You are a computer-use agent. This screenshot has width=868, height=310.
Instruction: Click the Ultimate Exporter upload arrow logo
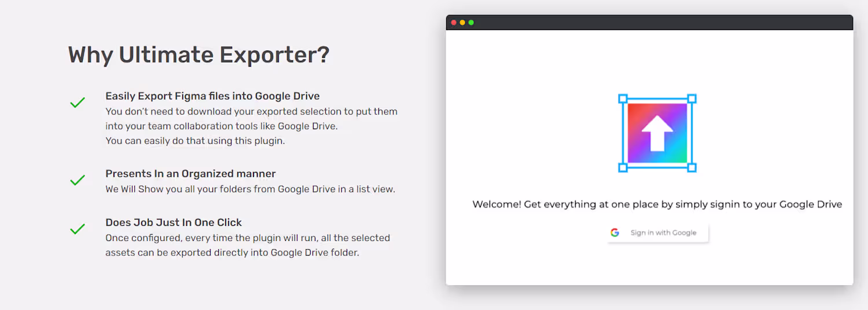coord(657,133)
